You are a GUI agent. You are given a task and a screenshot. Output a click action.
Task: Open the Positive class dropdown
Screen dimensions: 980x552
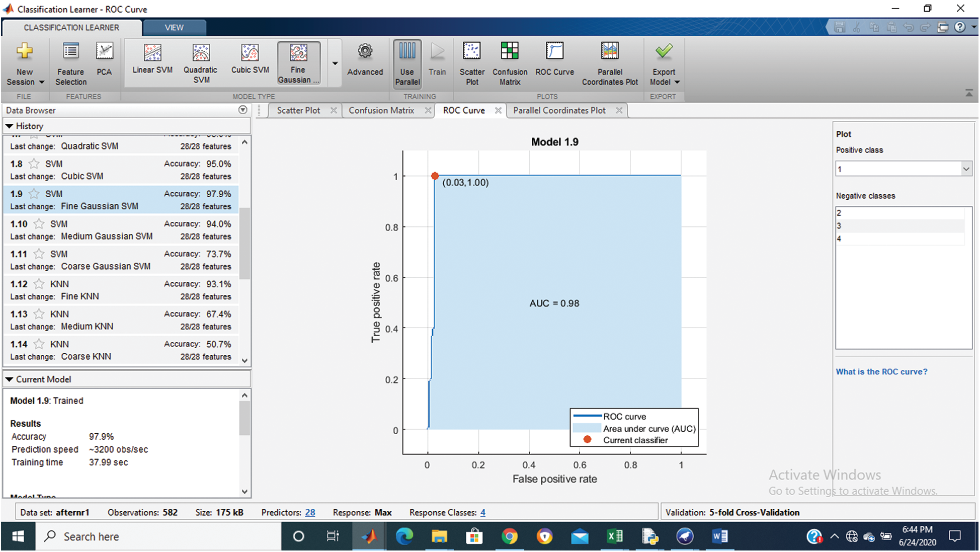click(x=965, y=169)
